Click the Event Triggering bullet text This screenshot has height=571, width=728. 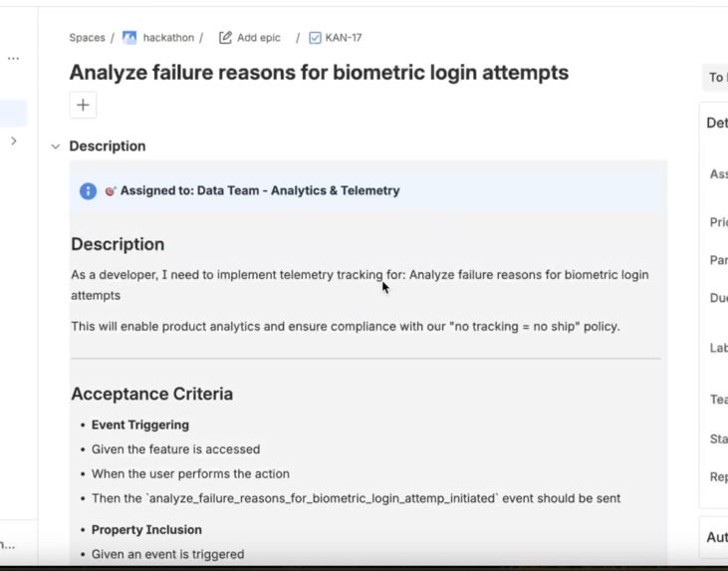pos(140,426)
